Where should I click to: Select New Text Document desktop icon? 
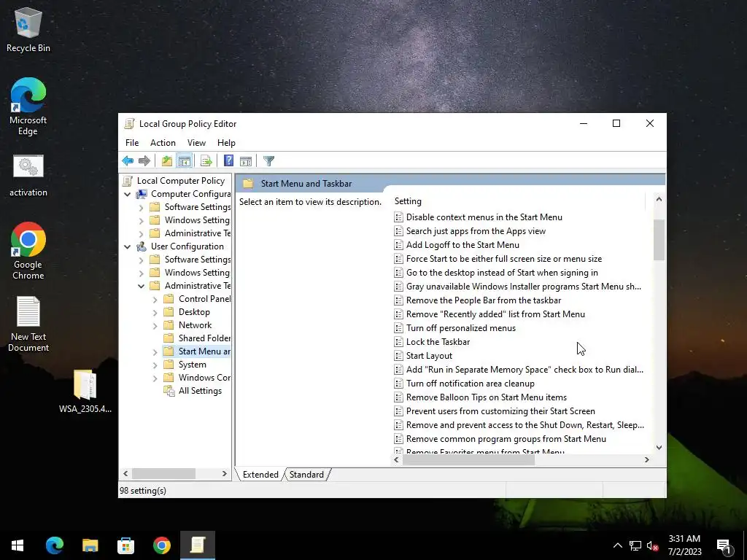(28, 324)
